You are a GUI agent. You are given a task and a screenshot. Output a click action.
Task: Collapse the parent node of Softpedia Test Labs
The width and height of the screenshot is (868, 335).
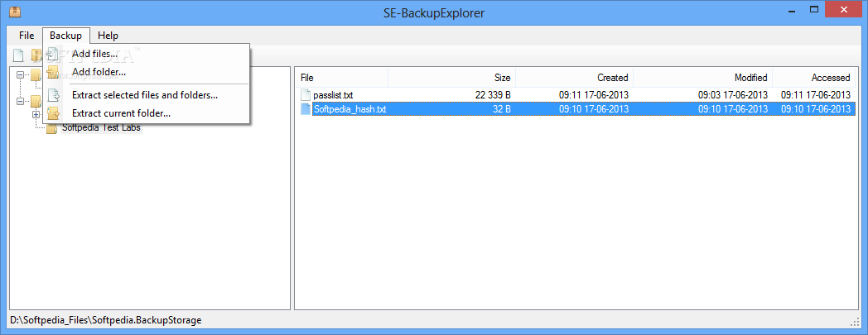(21, 101)
